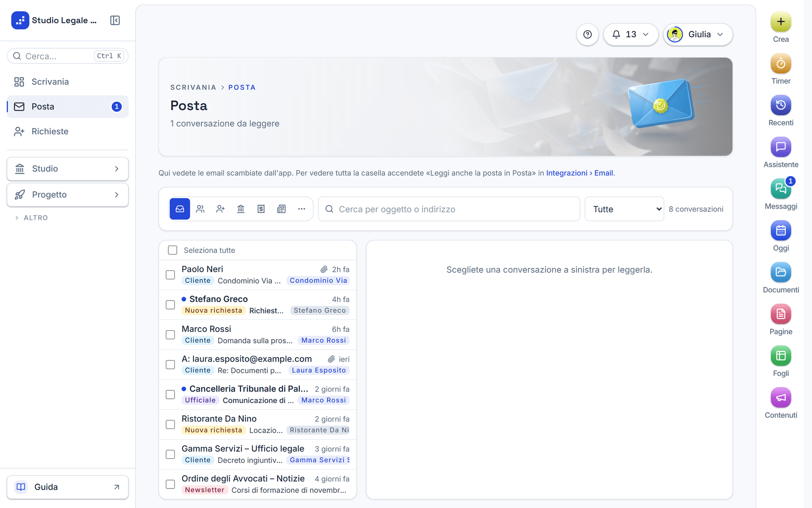Expand the Studio section
Viewport: 812px width, 508px height.
(68, 168)
